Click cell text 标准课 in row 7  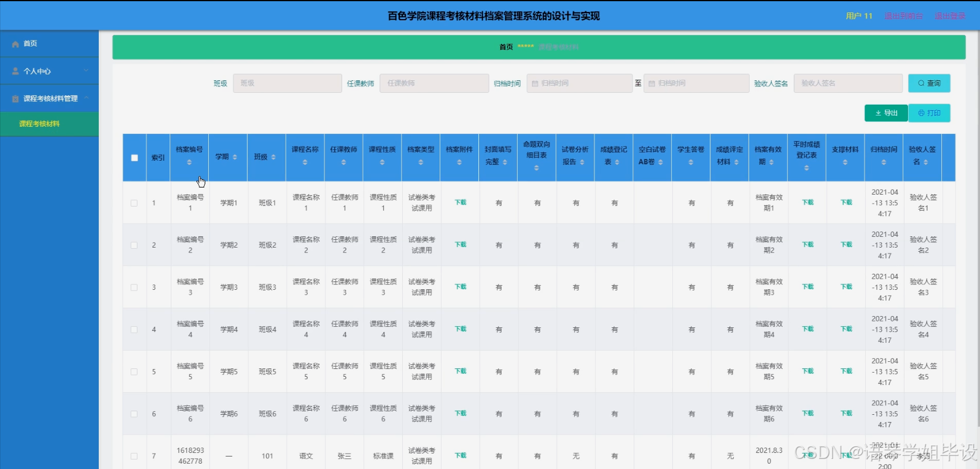pos(383,457)
